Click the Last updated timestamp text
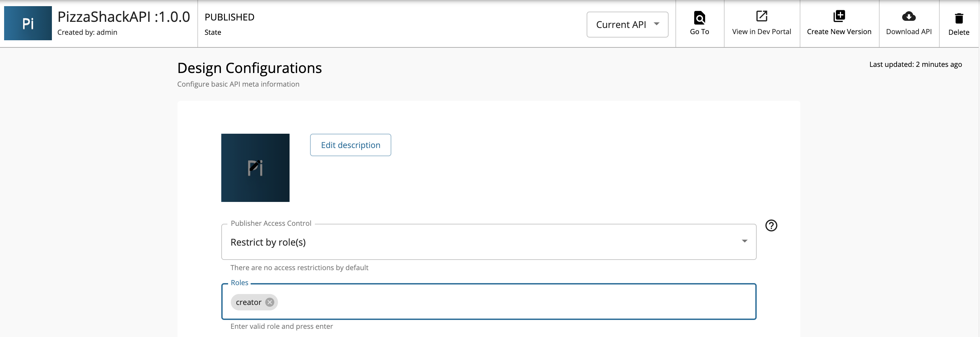Screen dimensions: 980x337 pos(915,64)
